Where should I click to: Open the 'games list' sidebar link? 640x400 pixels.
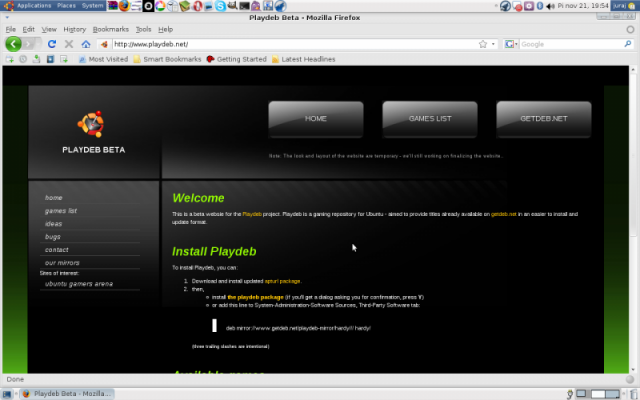[60, 211]
